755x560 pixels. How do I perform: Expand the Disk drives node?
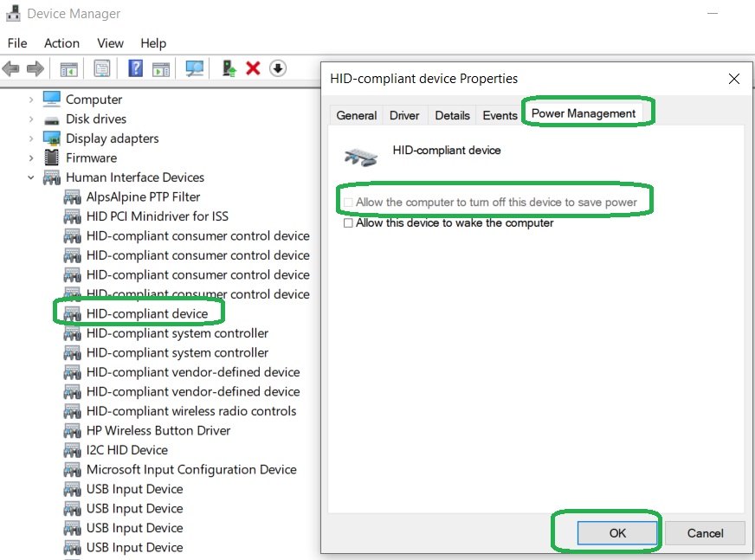[31, 119]
